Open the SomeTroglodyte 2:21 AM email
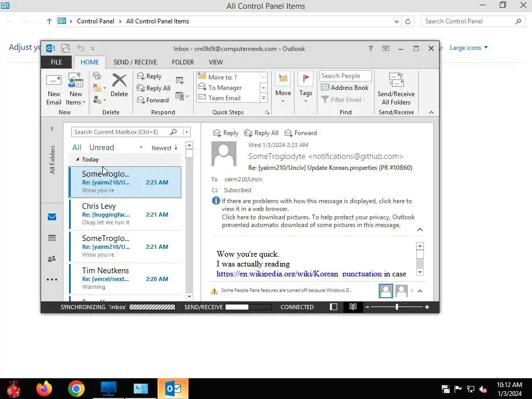The height and width of the screenshot is (399, 532). 125,246
